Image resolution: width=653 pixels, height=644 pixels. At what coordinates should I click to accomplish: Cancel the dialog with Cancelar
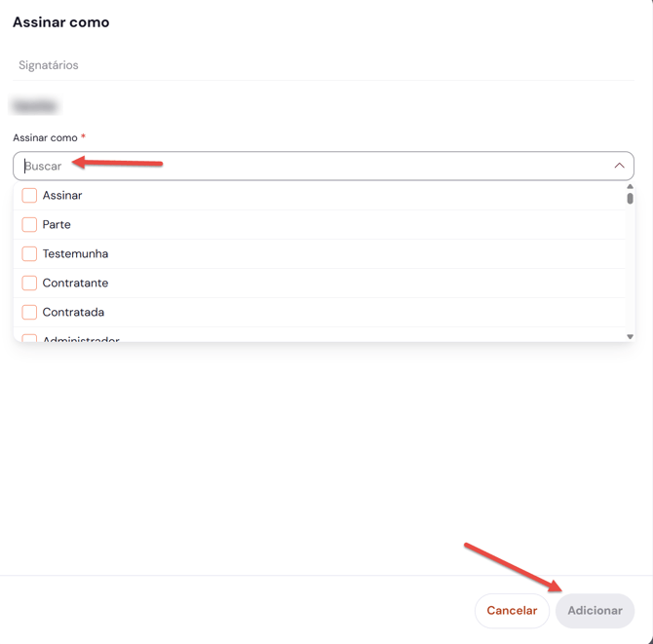tap(512, 611)
